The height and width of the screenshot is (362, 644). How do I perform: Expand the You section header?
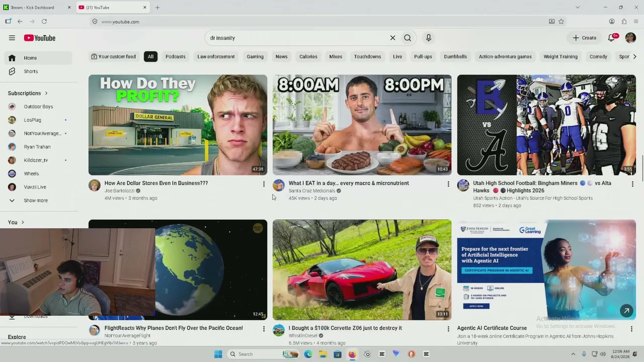coord(16,222)
